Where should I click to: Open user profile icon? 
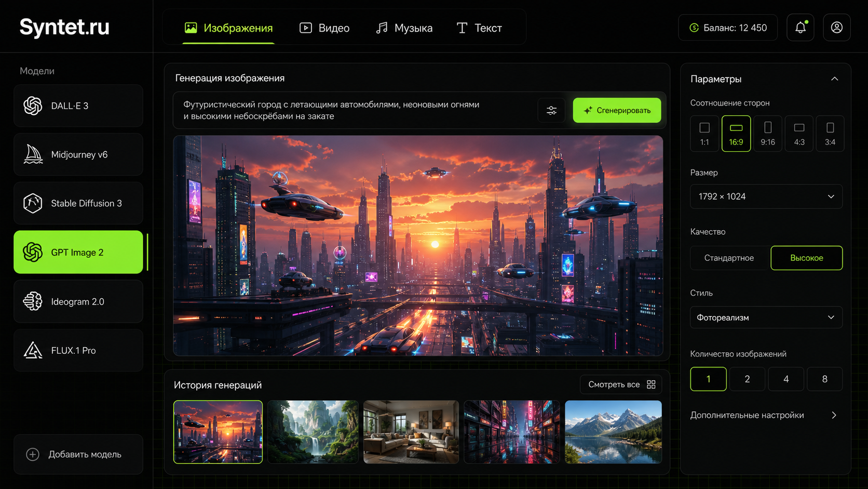pos(837,28)
